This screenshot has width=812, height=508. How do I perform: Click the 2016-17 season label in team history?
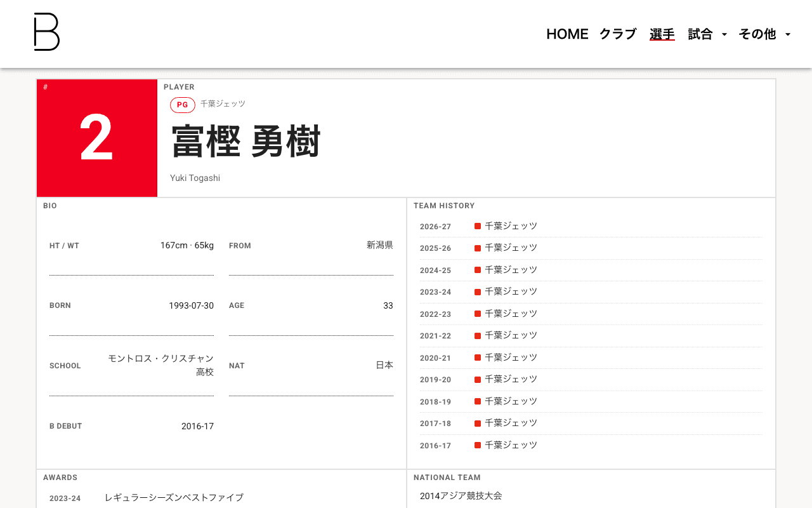point(435,446)
